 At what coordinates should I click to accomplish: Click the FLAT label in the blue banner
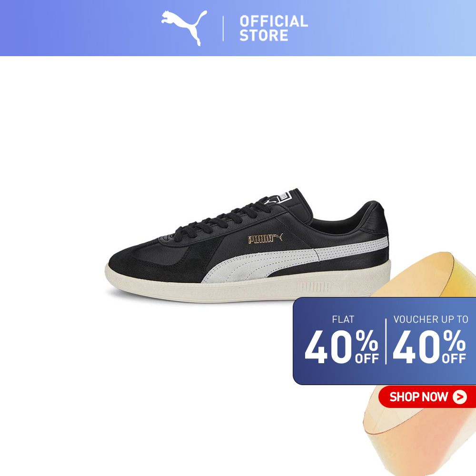(x=343, y=319)
